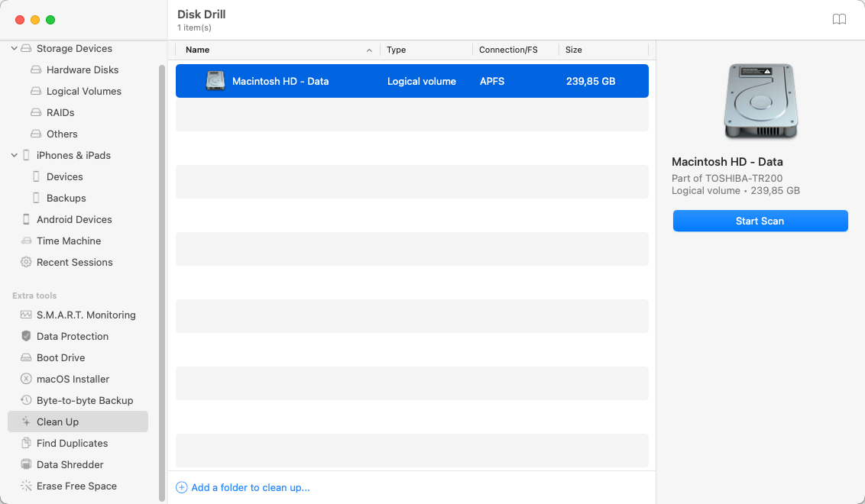Click the Boot Drive icon
This screenshot has height=504, width=865.
26,357
